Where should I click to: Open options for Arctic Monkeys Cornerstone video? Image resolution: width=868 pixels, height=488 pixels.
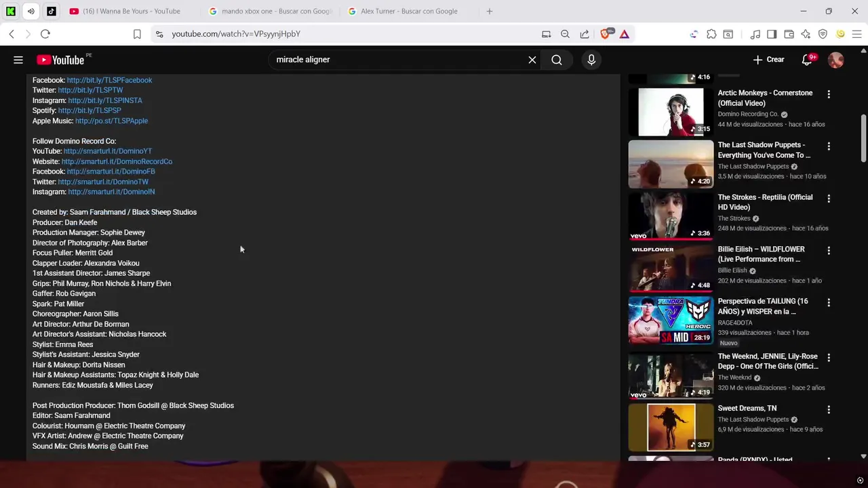pyautogui.click(x=828, y=94)
